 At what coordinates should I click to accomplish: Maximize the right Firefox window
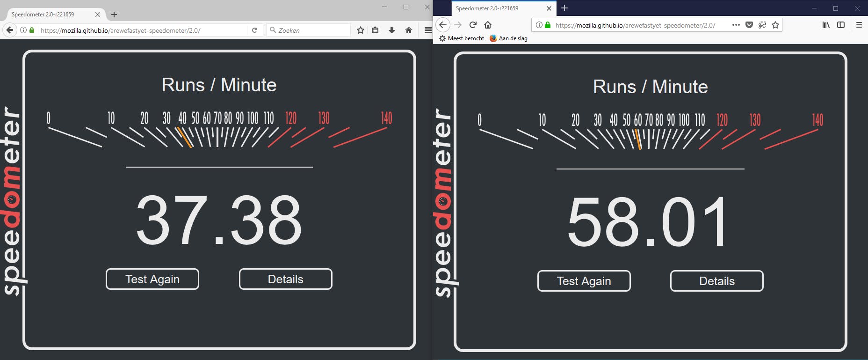coord(836,8)
